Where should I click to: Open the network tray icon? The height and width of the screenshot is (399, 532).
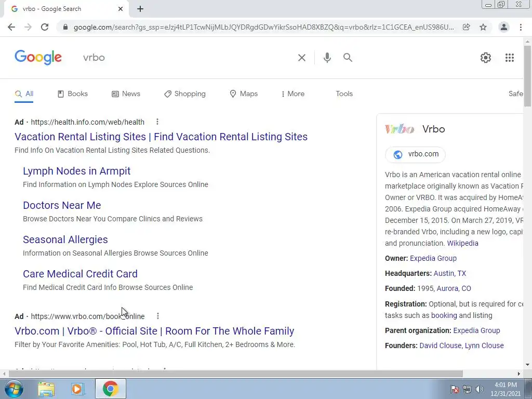[x=467, y=389]
